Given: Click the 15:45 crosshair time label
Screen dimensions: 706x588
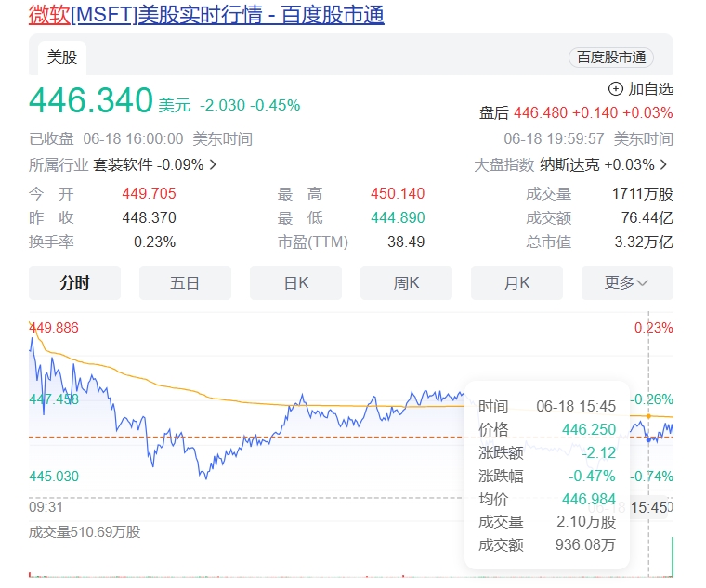Looking at the screenshot, I should (x=648, y=508).
